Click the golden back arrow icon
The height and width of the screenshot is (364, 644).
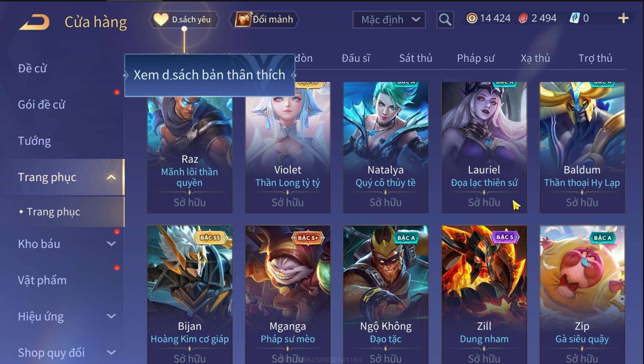(x=34, y=22)
